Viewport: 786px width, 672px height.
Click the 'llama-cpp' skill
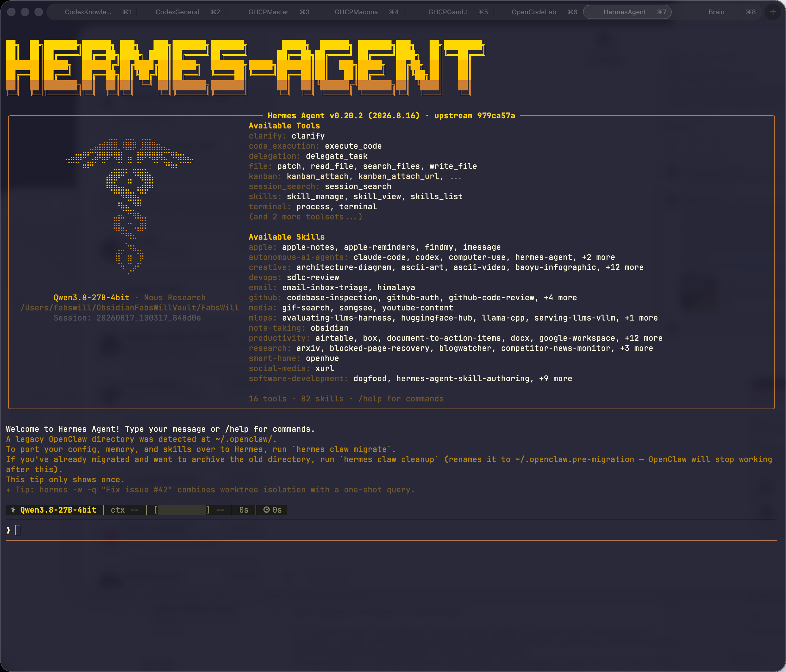503,318
